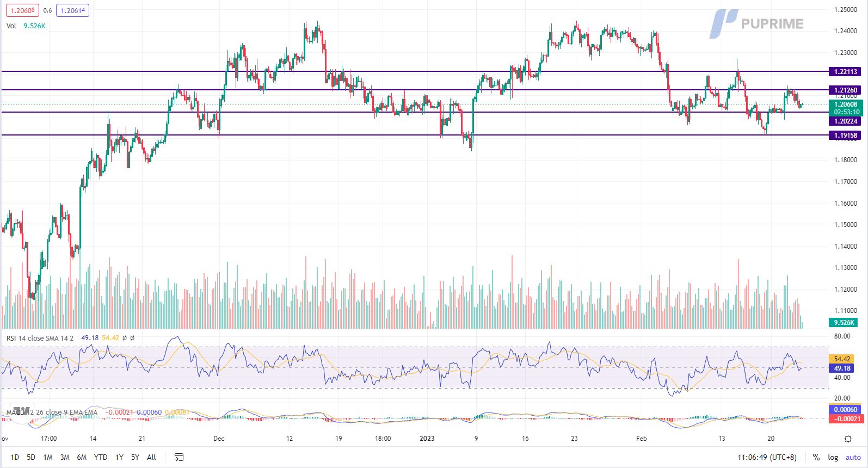Click the 1.18000 price axis label
Screen dimensions: 868x468
(x=845, y=160)
